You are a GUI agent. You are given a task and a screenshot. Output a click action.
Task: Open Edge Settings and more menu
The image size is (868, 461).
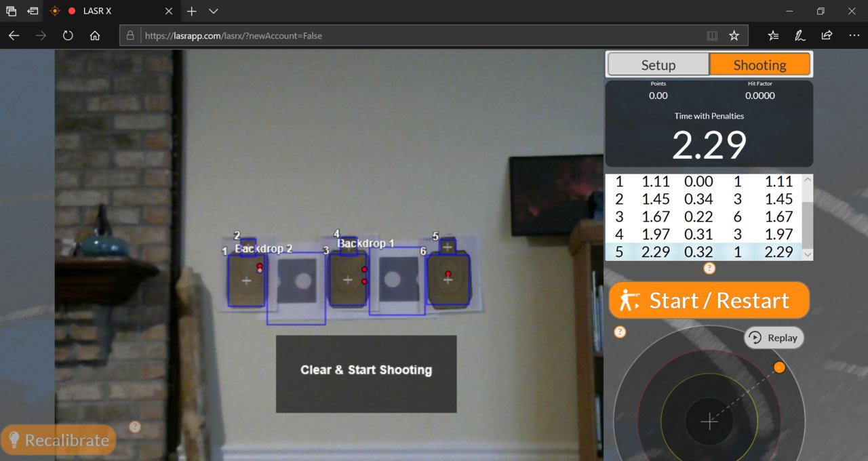(x=854, y=35)
